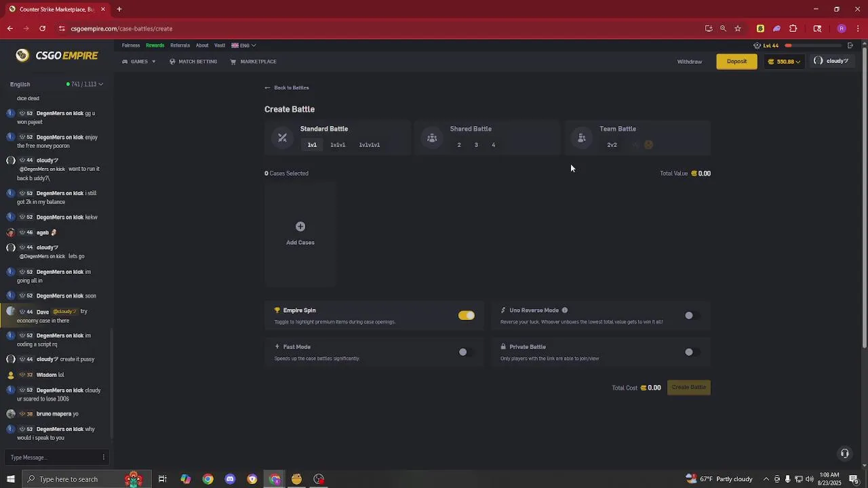The image size is (868, 488).
Task: Select the 2v2 team battle option
Action: click(x=612, y=145)
